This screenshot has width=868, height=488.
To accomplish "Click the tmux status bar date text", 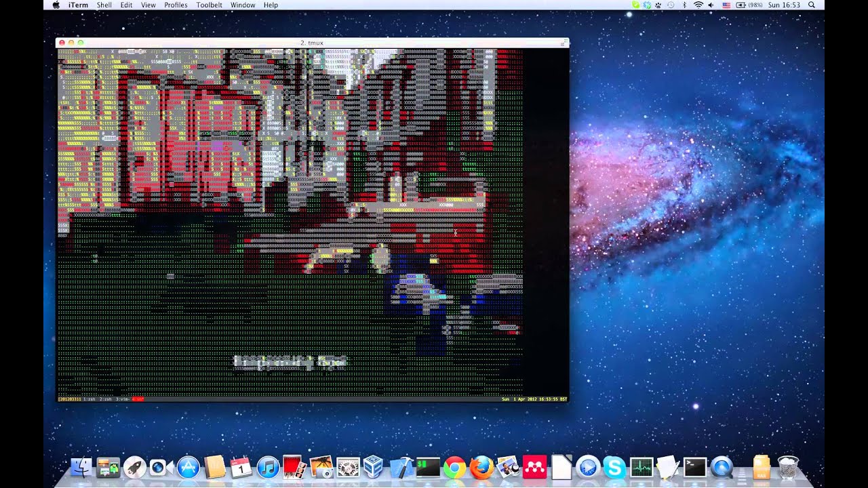I will [534, 399].
